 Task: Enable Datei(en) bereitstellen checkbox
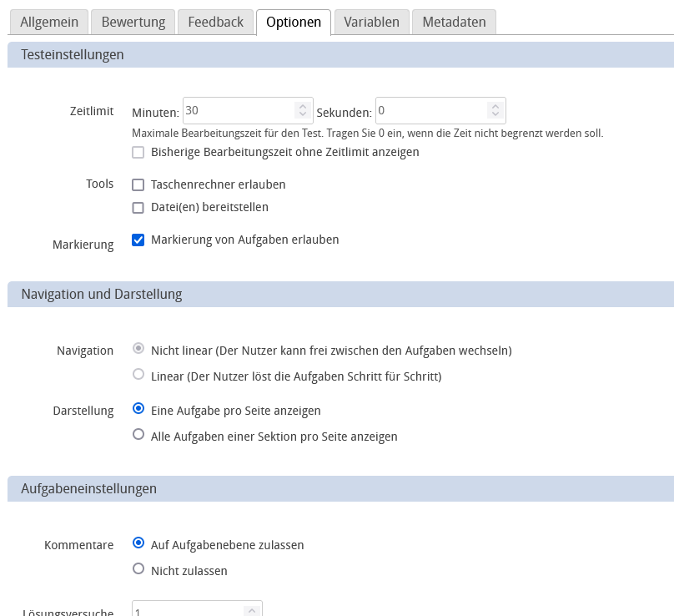click(x=138, y=207)
